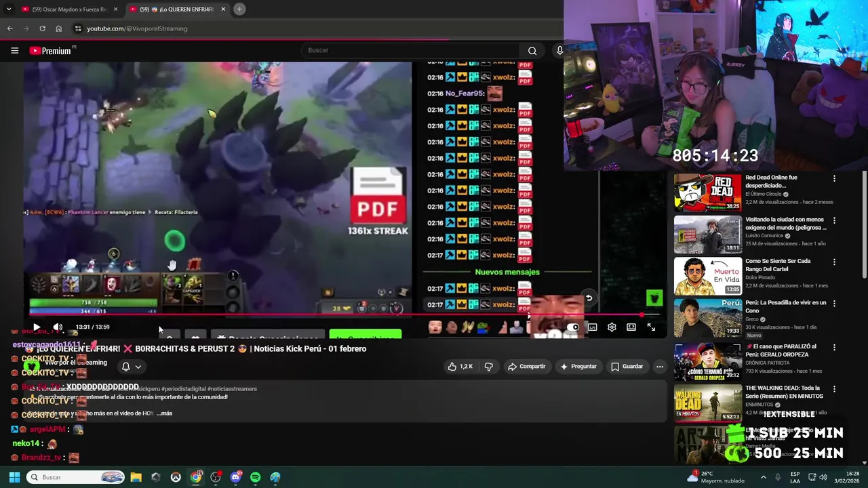This screenshot has height=488, width=868.
Task: Go back with the browser back arrow
Action: [x=9, y=28]
